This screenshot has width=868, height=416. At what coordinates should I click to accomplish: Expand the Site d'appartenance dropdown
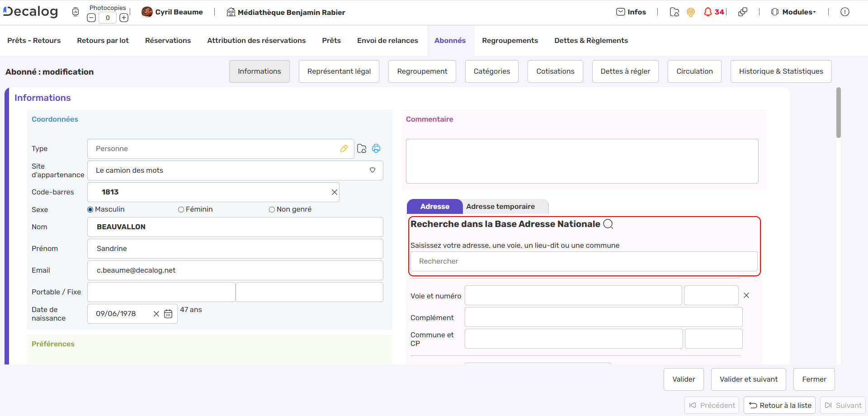pyautogui.click(x=373, y=170)
